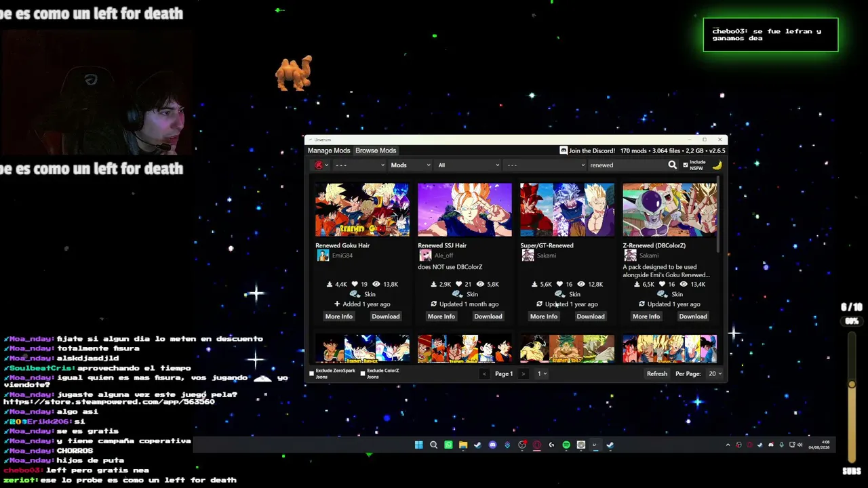This screenshot has width=868, height=488.
Task: Click the views eye icon for Renewed Goku Hair
Action: (x=376, y=285)
